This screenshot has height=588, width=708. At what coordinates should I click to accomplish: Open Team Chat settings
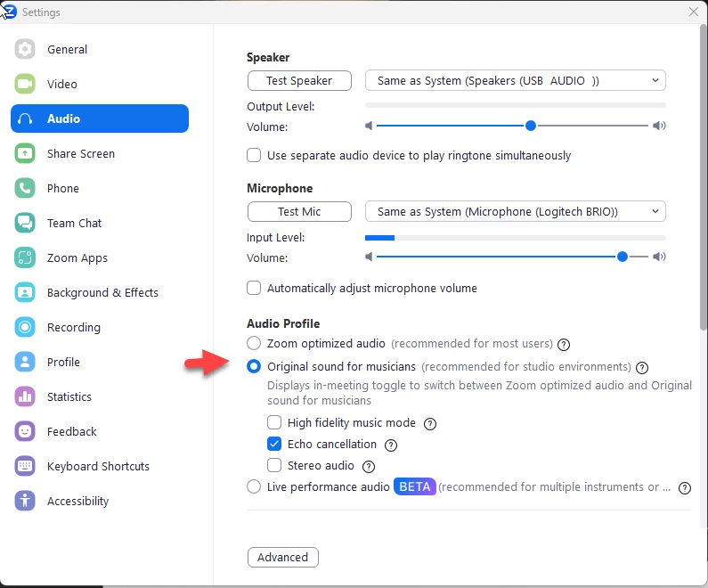coord(100,223)
